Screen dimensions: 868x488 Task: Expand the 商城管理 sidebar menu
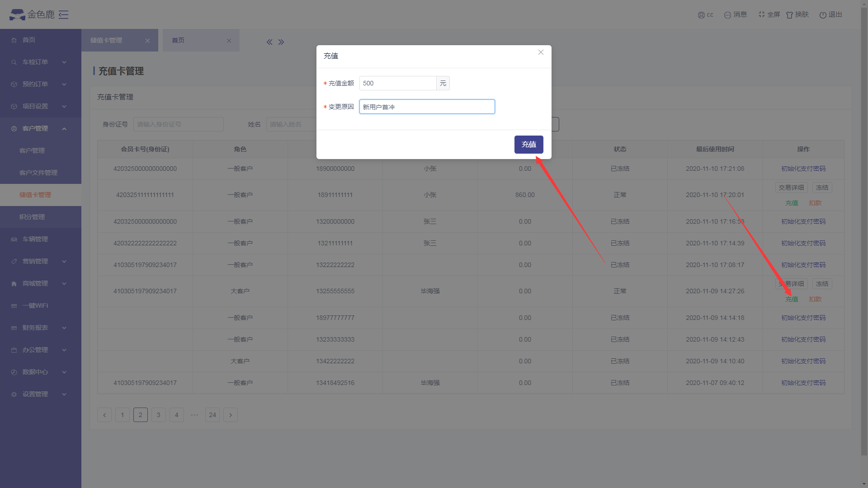[x=41, y=283]
